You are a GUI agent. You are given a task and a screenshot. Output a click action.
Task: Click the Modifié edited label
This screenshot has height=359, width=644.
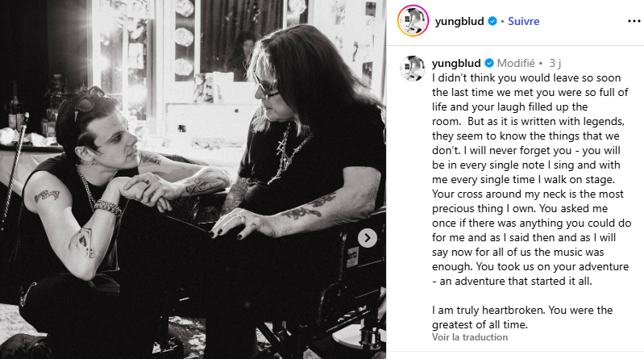pos(516,63)
